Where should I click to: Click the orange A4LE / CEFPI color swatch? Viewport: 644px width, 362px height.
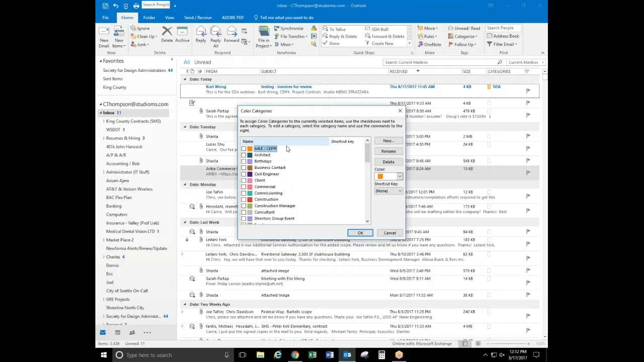click(250, 149)
